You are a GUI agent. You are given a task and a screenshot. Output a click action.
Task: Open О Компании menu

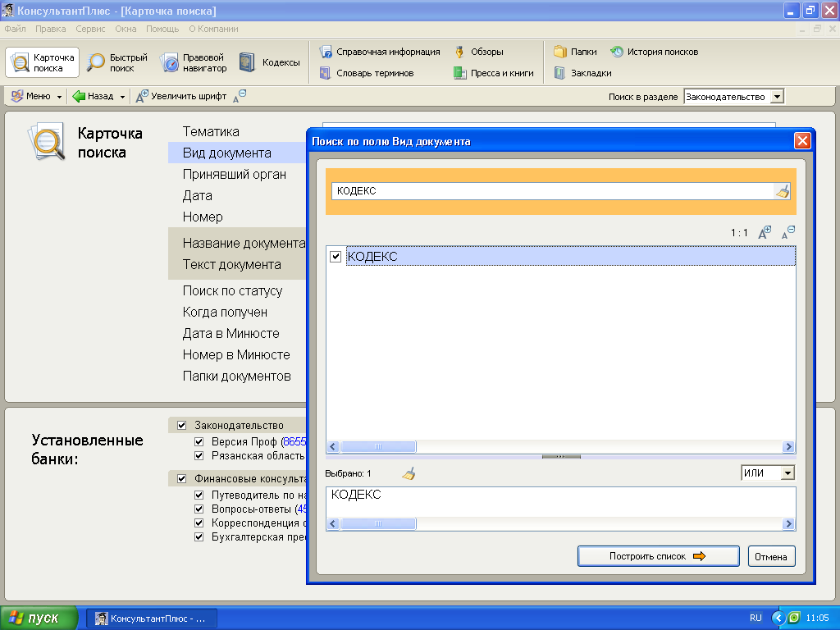coord(213,29)
